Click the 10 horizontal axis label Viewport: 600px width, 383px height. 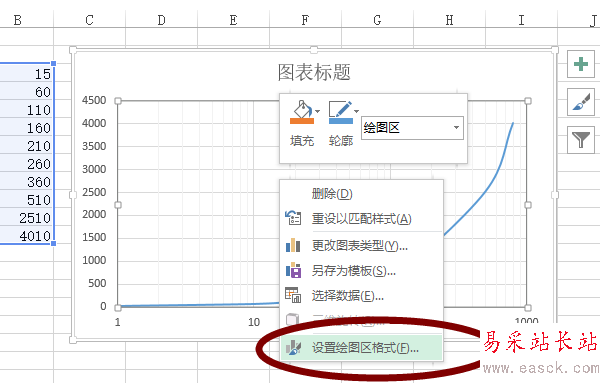pos(254,322)
